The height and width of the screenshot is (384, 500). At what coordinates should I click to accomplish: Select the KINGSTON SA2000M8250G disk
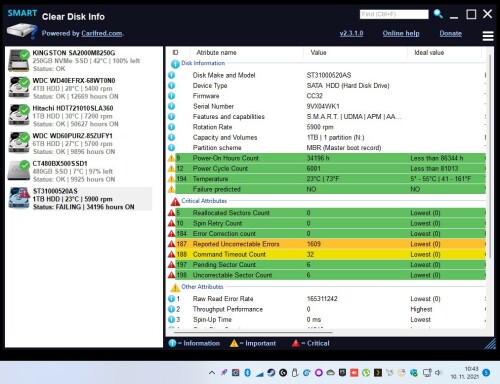80,61
